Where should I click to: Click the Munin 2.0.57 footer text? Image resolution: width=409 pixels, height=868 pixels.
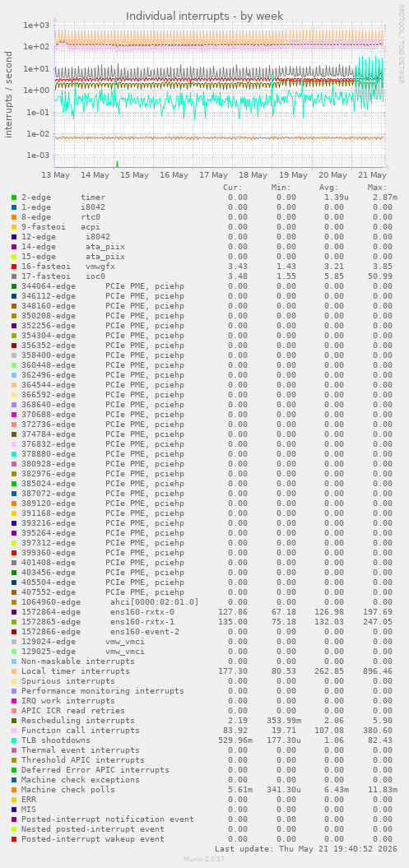204,859
